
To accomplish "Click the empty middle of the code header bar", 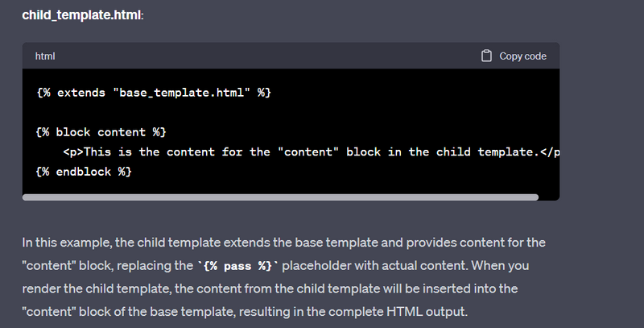I will pyautogui.click(x=266, y=56).
